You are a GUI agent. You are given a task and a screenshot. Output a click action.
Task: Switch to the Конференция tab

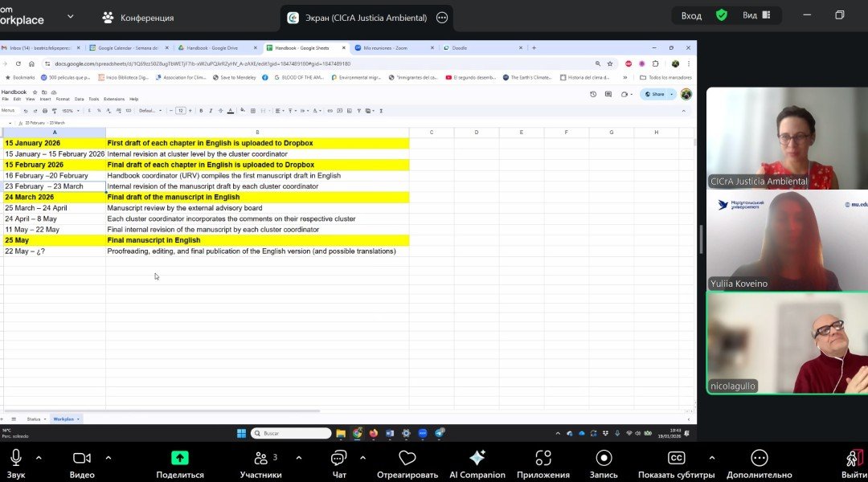[137, 17]
